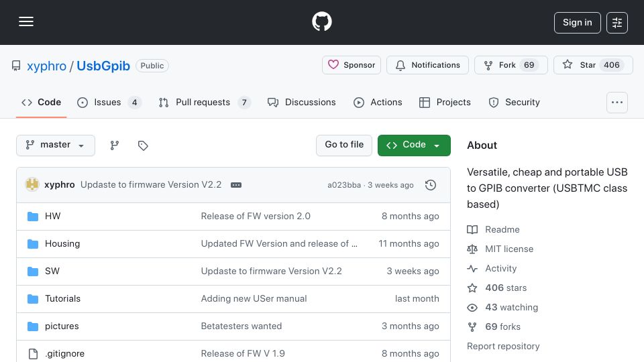
Task: View all branches icon
Action: 115,145
